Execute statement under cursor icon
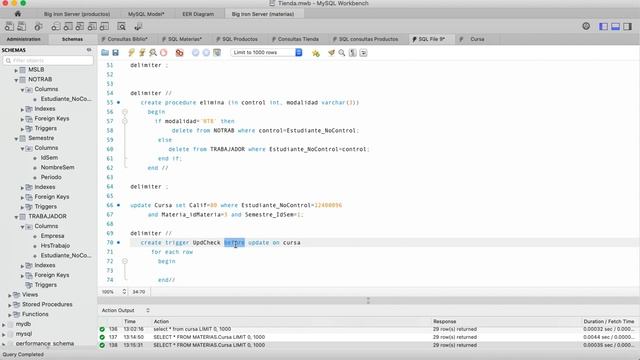Screen dimensions: 640x360 click(142, 53)
